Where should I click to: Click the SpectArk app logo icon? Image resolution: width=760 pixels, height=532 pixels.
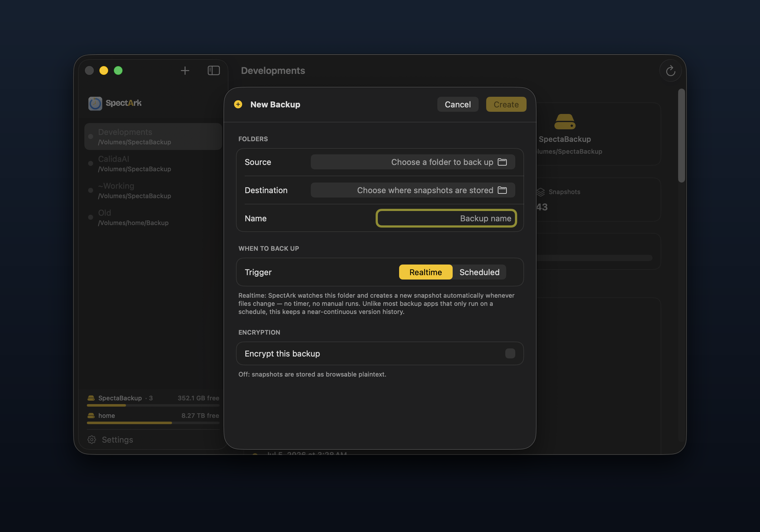pos(95,103)
